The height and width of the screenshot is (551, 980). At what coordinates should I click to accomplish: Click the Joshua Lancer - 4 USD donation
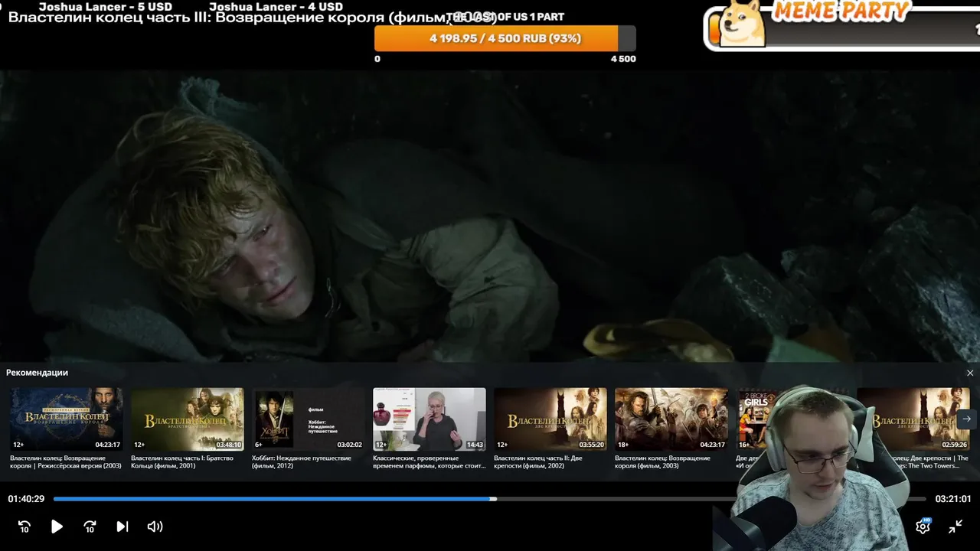pyautogui.click(x=276, y=7)
